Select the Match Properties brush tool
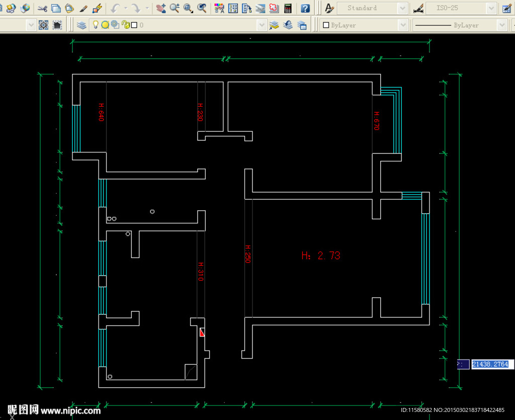Image resolution: width=515 pixels, height=420 pixels. [84, 8]
